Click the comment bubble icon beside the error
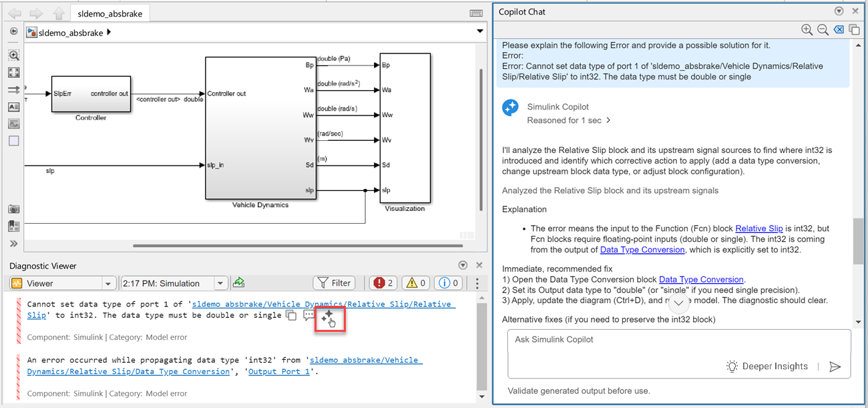This screenshot has width=868, height=408. pyautogui.click(x=308, y=316)
